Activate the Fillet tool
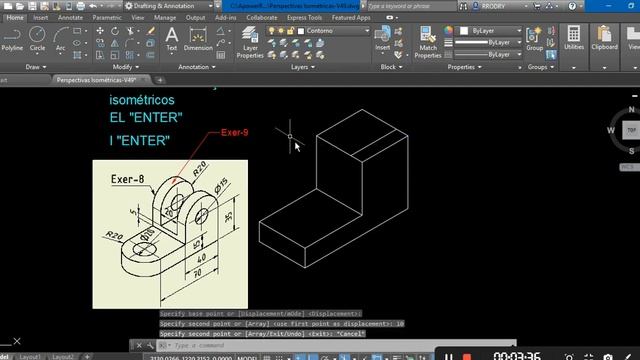 tap(130, 43)
